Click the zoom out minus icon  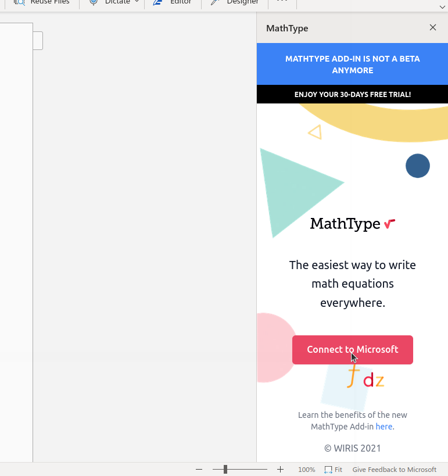tap(199, 470)
